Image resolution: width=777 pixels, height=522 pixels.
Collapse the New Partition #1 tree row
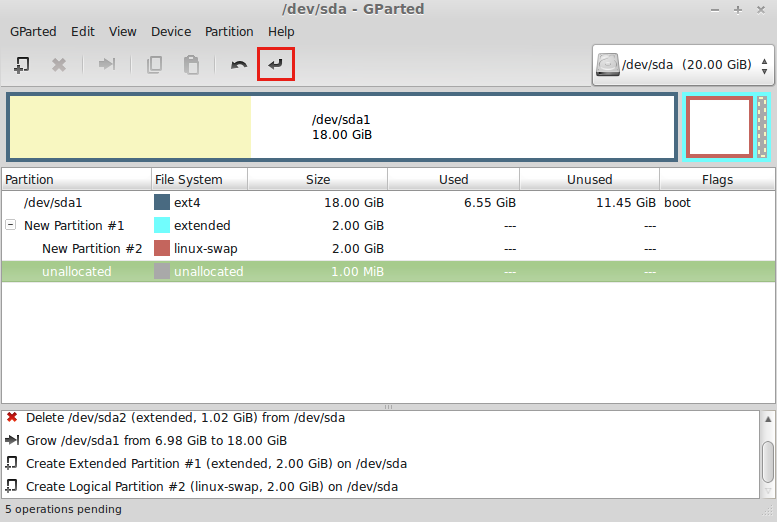pyautogui.click(x=11, y=226)
